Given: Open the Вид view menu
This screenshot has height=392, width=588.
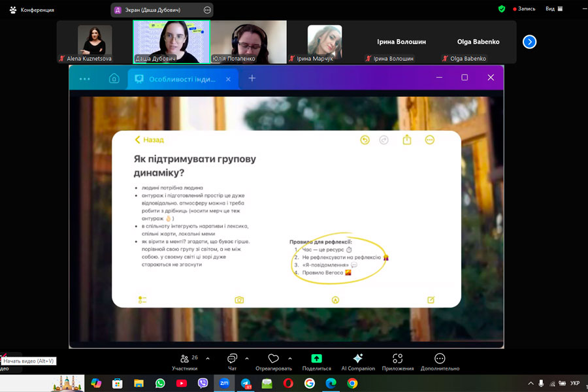Looking at the screenshot, I should [x=554, y=9].
